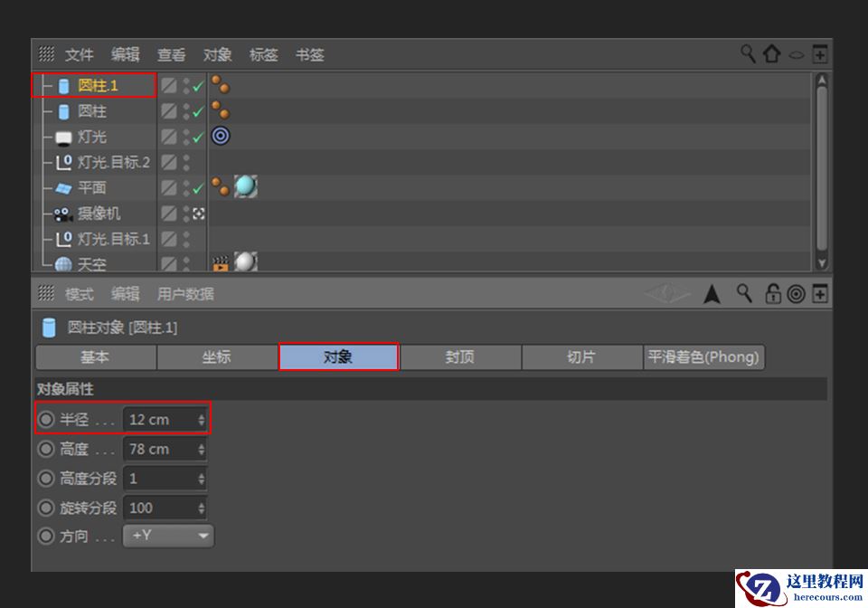The image size is (868, 608).
Task: Click the 半径 value stepper arrows
Action: (203, 419)
